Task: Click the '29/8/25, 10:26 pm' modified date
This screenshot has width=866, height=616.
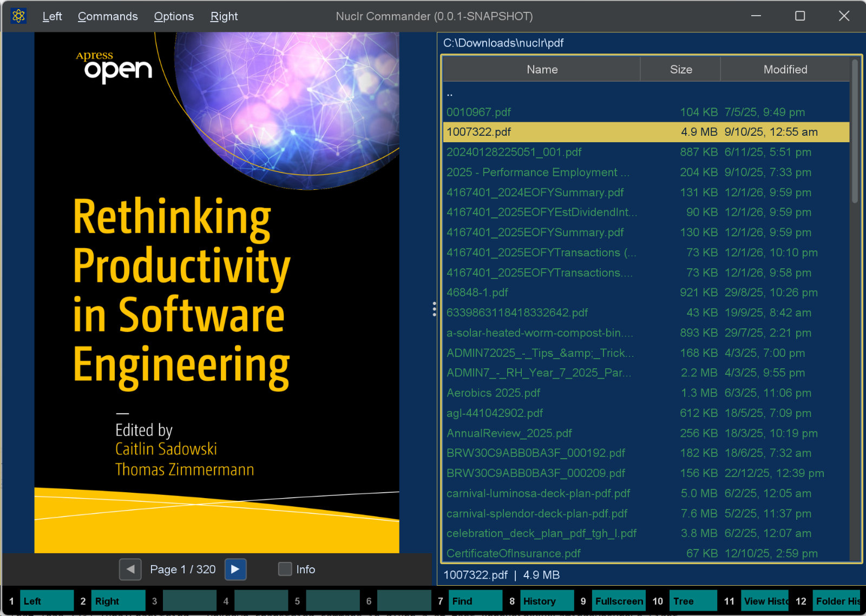Action: tap(771, 292)
